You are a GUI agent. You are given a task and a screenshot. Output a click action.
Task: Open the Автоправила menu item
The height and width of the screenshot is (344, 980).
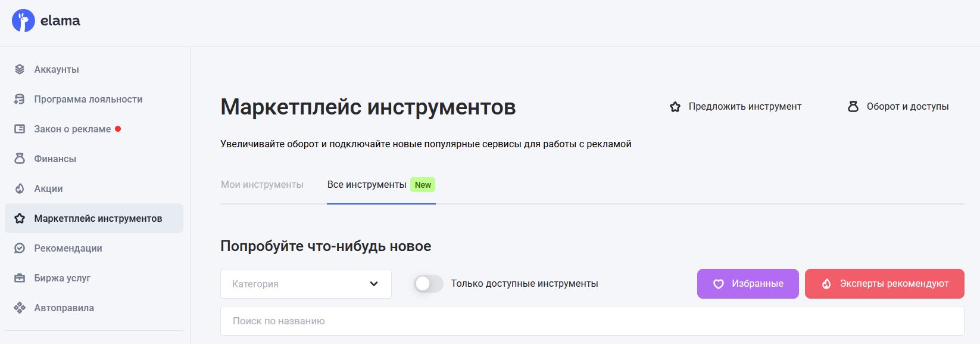point(94,308)
